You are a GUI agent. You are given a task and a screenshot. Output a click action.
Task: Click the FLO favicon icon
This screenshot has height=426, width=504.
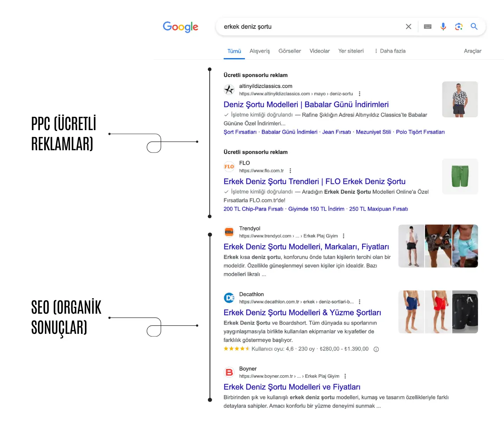229,167
